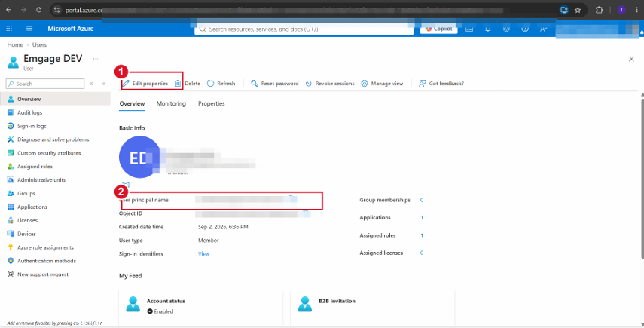This screenshot has width=644, height=328.
Task: Open Cloud Shell from the header
Action: (469, 29)
